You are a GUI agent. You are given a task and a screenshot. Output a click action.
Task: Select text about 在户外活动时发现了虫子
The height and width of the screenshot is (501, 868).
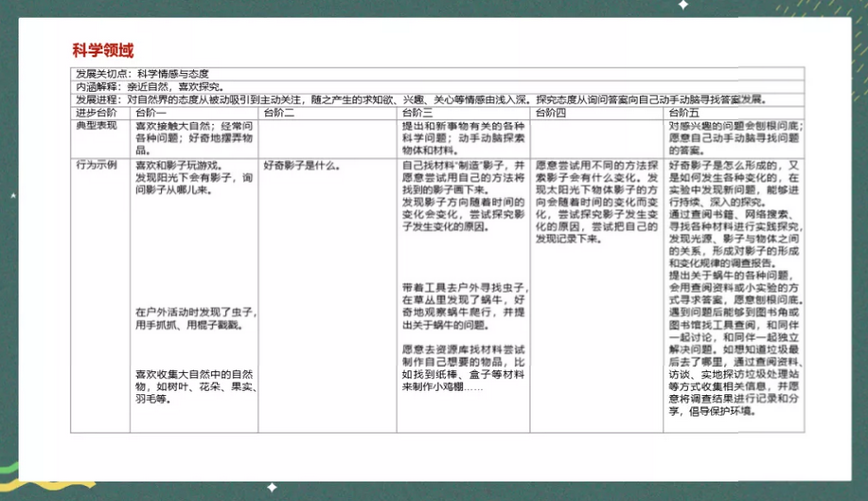(x=187, y=317)
